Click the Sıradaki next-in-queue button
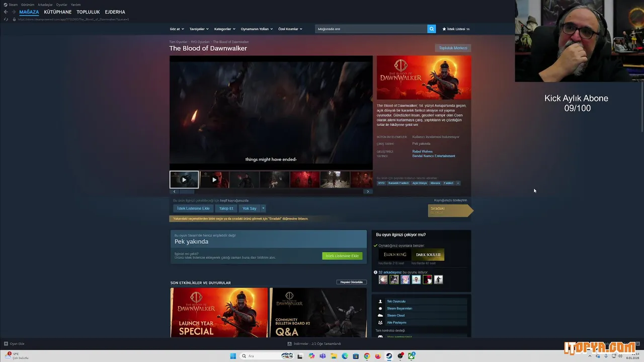This screenshot has width=644, height=362. click(450, 210)
